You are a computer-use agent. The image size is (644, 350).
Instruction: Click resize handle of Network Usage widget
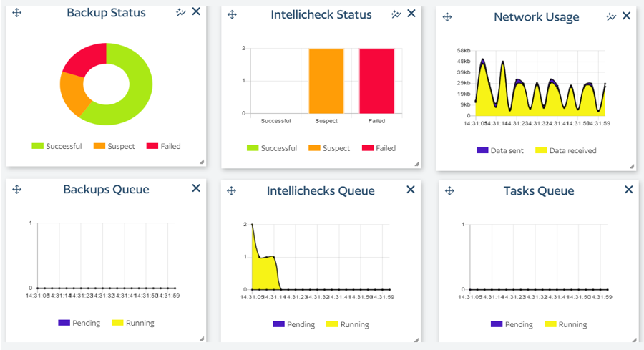coord(632,167)
